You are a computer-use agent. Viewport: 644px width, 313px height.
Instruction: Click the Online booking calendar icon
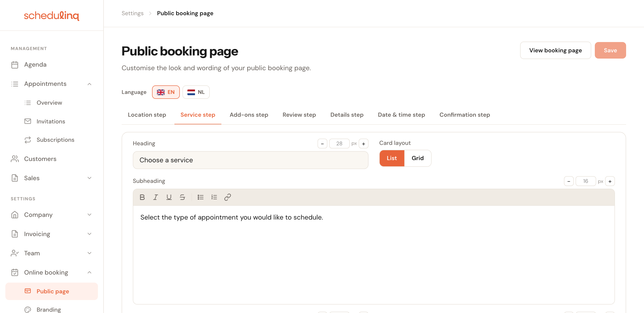coord(15,273)
